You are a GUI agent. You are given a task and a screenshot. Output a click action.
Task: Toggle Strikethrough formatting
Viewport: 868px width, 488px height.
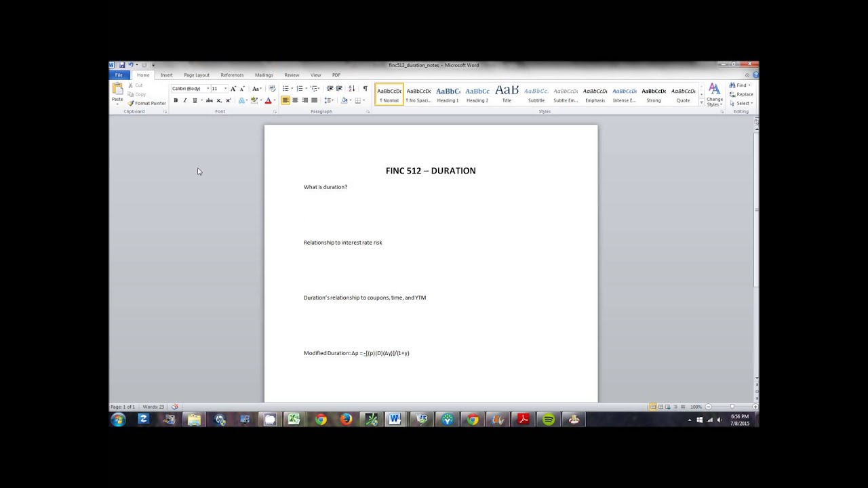209,100
